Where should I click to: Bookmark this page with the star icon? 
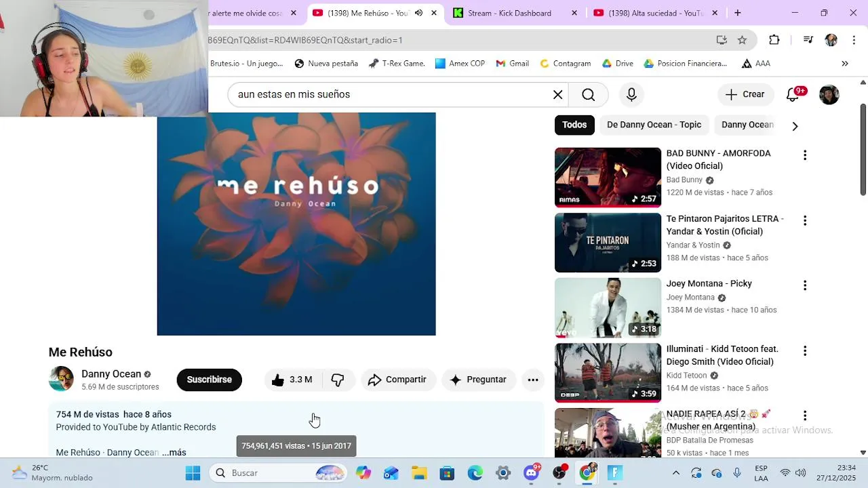pyautogui.click(x=743, y=40)
